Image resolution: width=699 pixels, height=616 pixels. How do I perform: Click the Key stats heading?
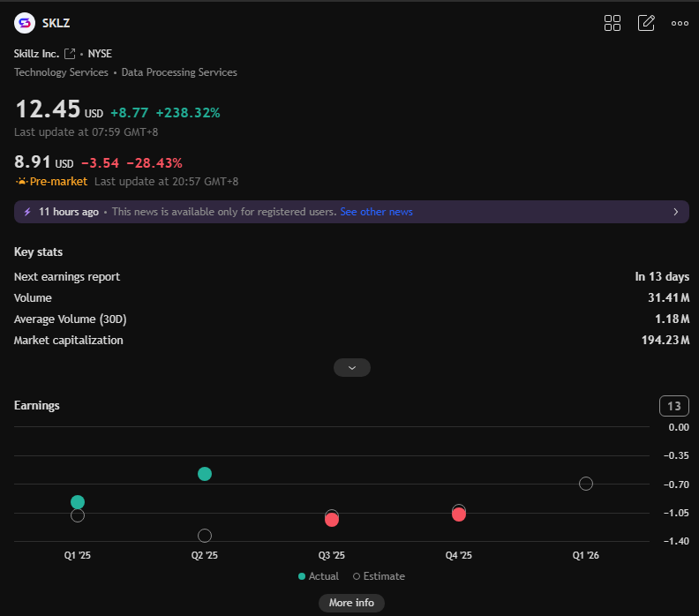pyautogui.click(x=38, y=252)
